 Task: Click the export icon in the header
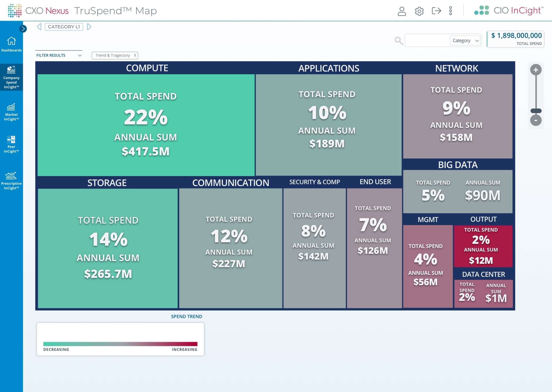click(x=437, y=11)
